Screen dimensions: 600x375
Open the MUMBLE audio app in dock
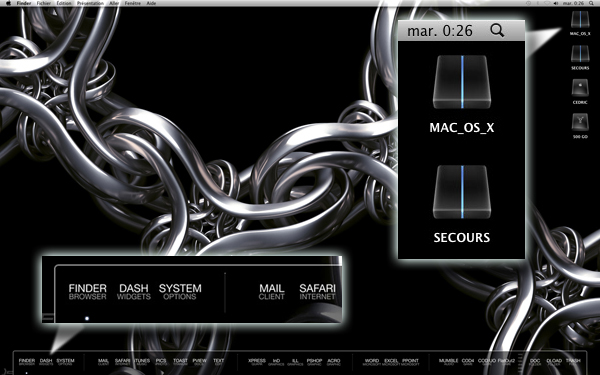point(448,362)
